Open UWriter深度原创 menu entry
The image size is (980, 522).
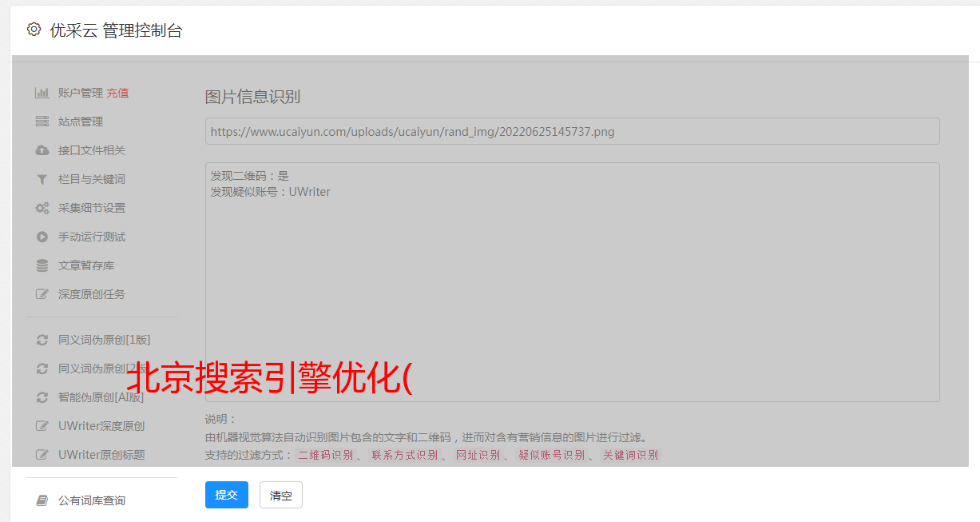point(101,426)
